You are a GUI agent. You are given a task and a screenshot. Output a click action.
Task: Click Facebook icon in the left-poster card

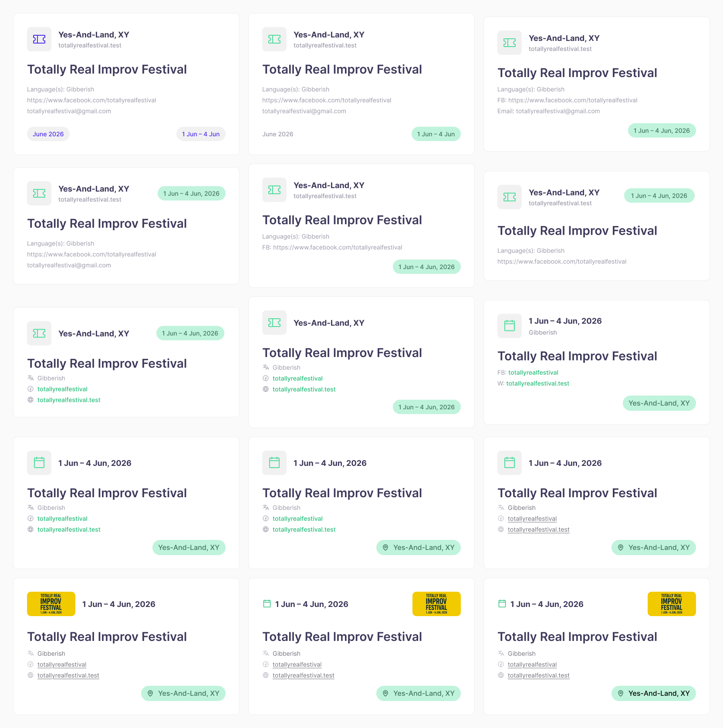coord(30,664)
